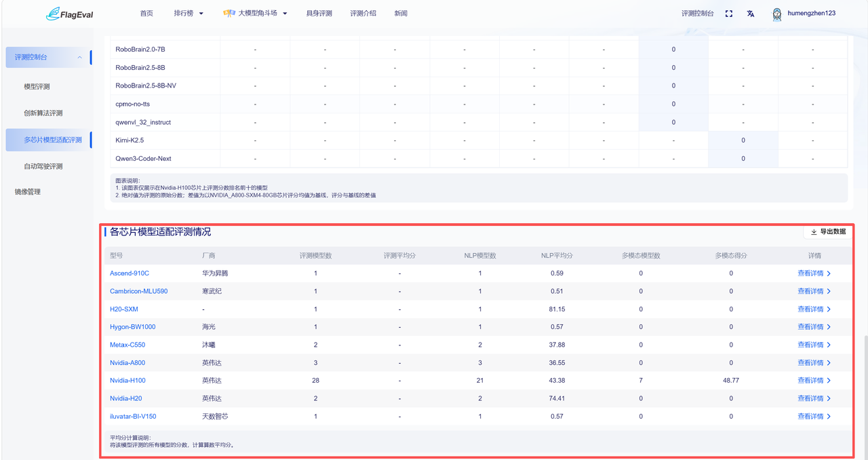Go to 评测介绍 nav item
868x460 pixels.
pos(363,14)
